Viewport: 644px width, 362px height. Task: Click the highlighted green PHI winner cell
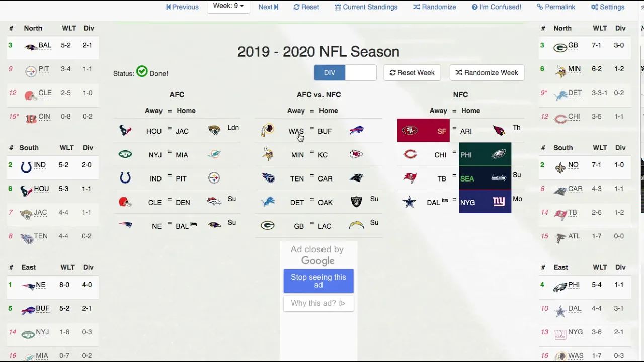coord(485,154)
